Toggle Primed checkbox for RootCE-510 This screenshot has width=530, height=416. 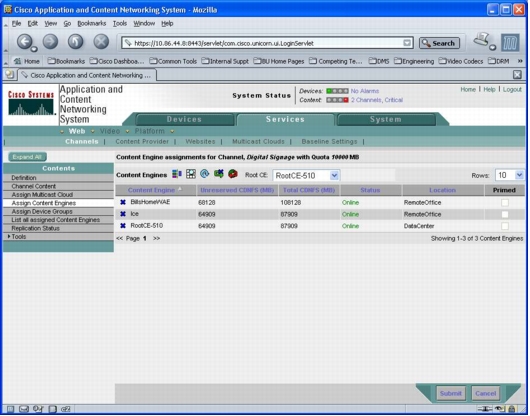tap(505, 226)
